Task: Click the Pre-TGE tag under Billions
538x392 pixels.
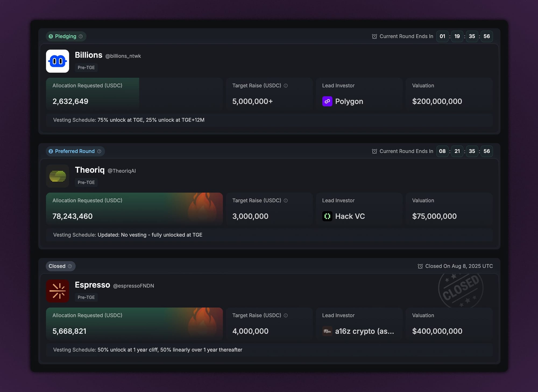Action: pyautogui.click(x=86, y=67)
